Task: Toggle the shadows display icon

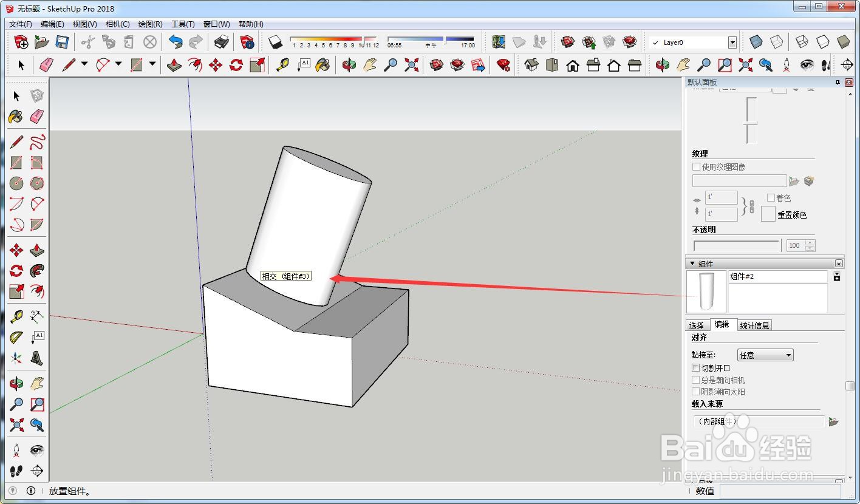Action: click(x=275, y=42)
